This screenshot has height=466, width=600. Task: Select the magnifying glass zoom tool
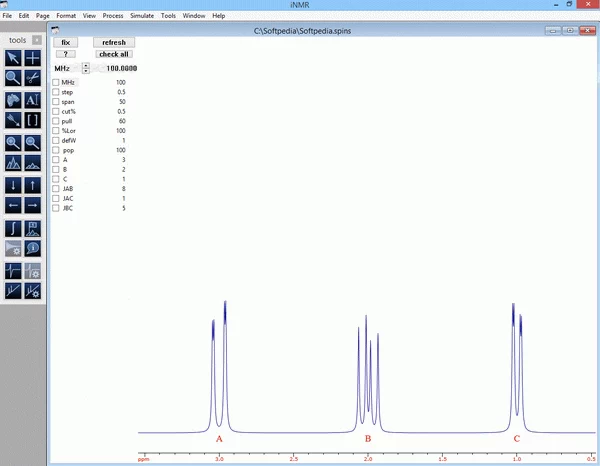coord(13,78)
